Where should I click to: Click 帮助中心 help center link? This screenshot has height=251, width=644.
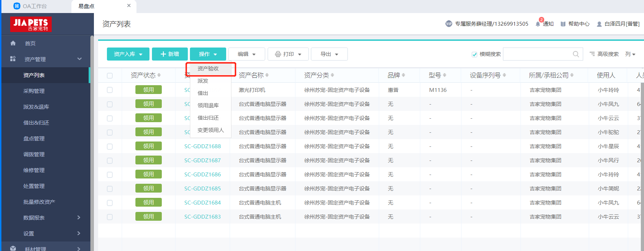(575, 24)
